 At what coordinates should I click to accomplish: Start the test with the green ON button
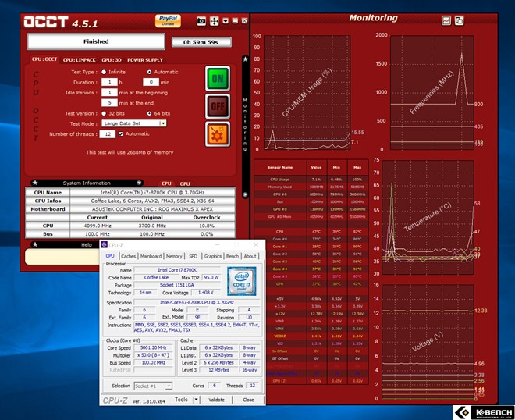pyautogui.click(x=218, y=78)
